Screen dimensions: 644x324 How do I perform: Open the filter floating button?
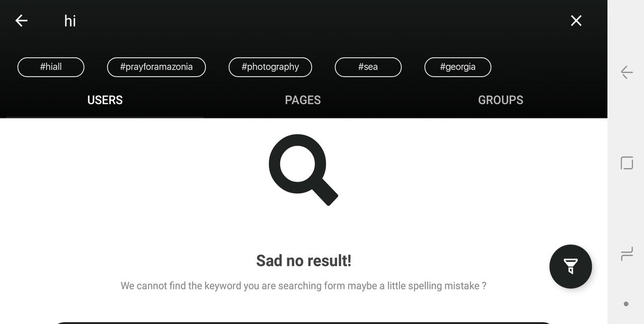pos(571,267)
